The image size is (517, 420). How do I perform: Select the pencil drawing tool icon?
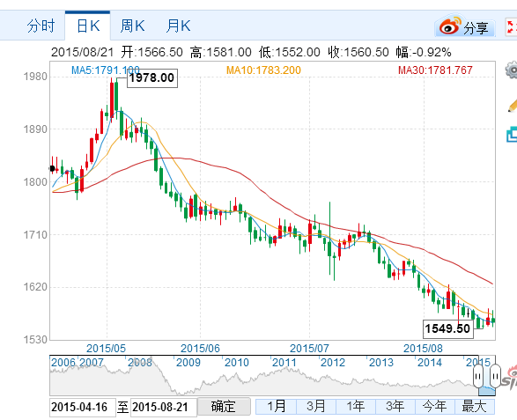coord(513,105)
